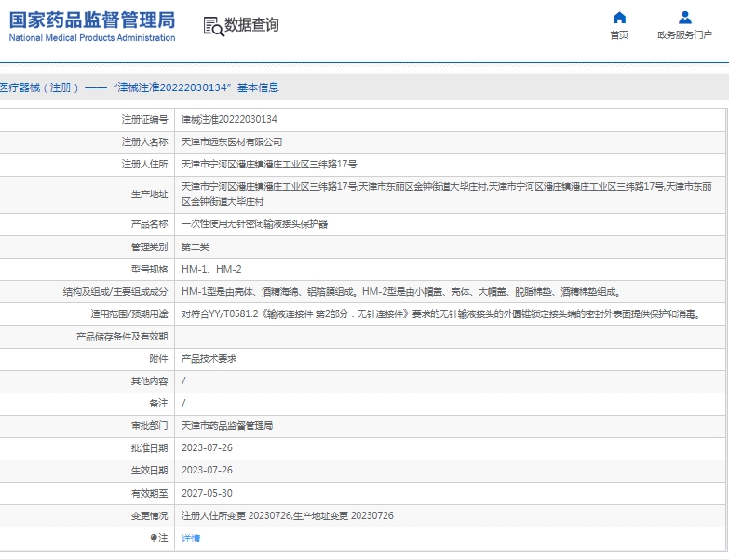Click the info bullet icon beside 注

[154, 538]
